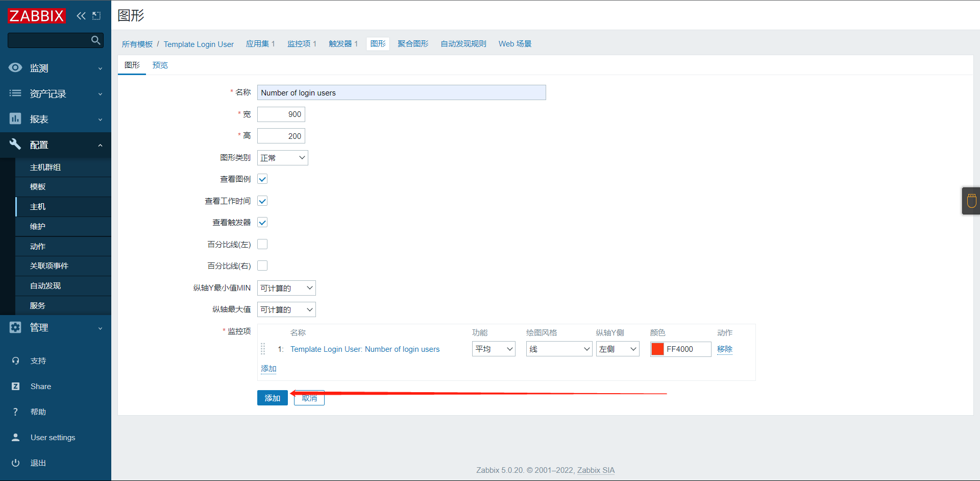
Task: Click the search magnifier icon
Action: tap(95, 40)
